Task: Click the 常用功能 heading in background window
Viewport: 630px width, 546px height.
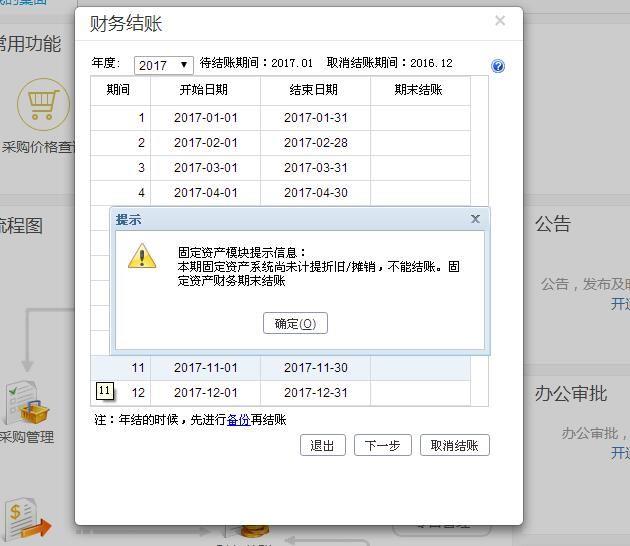Action: coord(31,44)
